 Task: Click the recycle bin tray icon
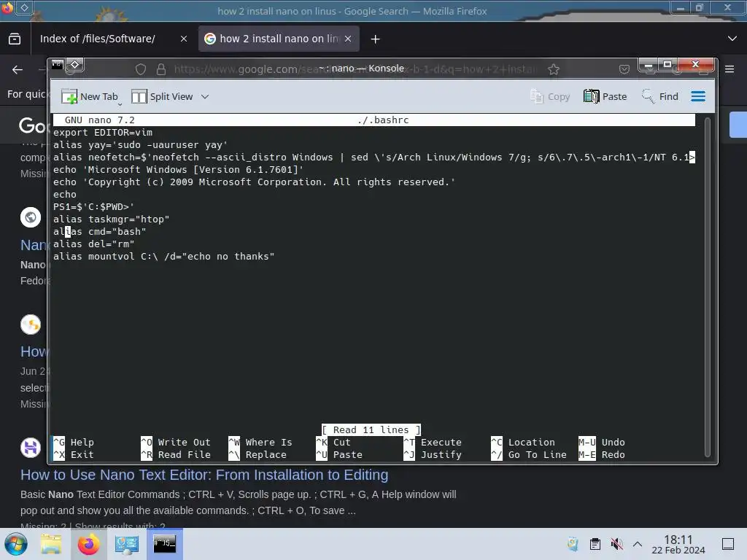573,544
